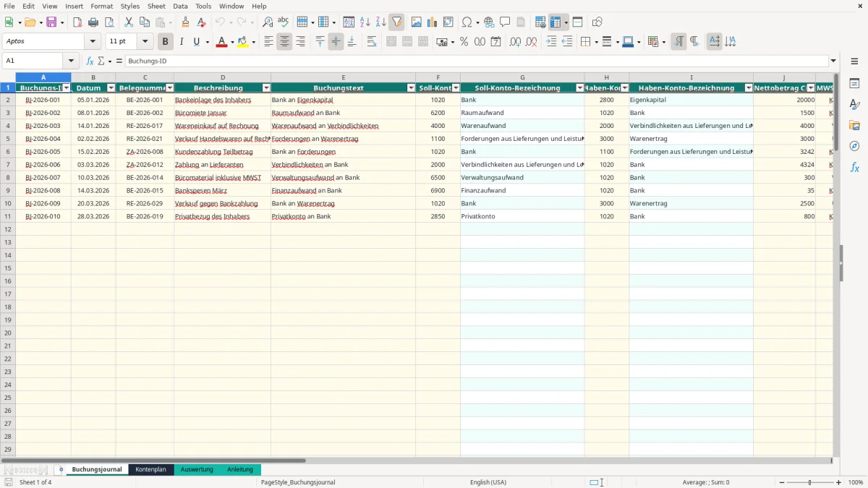Open Print Preview
Image resolution: width=868 pixels, height=488 pixels.
point(109,22)
